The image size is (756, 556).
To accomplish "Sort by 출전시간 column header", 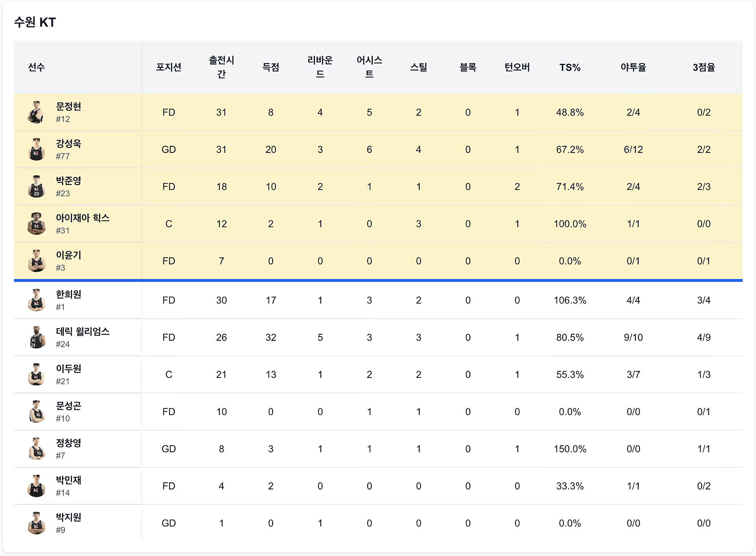I will (221, 67).
